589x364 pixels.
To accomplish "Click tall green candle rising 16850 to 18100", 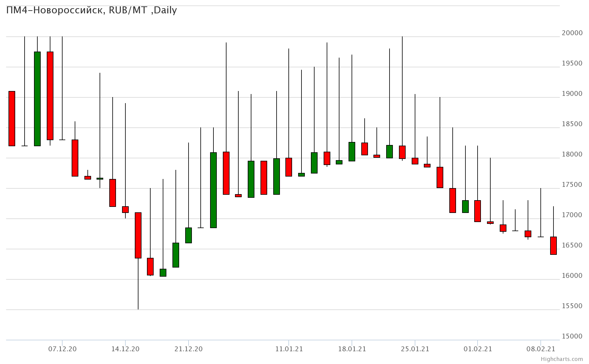I will pyautogui.click(x=213, y=190).
